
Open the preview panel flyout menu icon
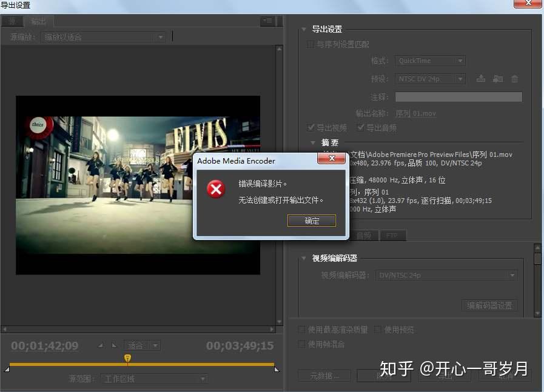pos(267,21)
